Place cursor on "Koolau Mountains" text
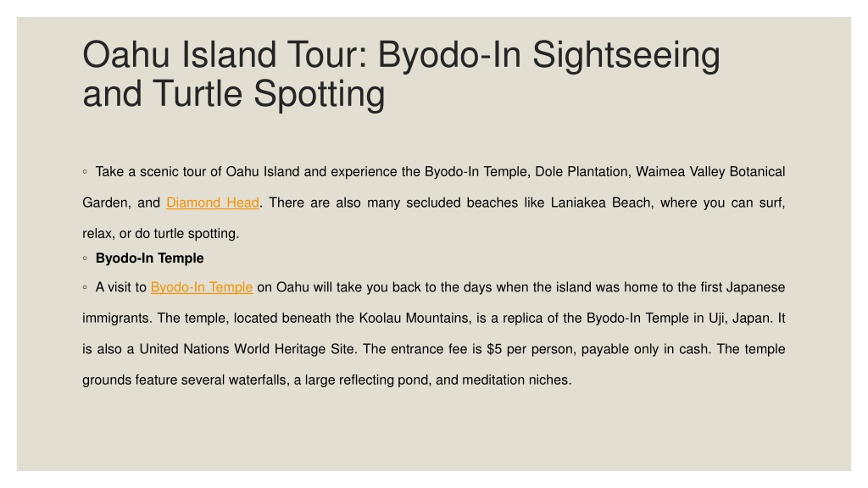The image size is (868, 488). coord(414,319)
